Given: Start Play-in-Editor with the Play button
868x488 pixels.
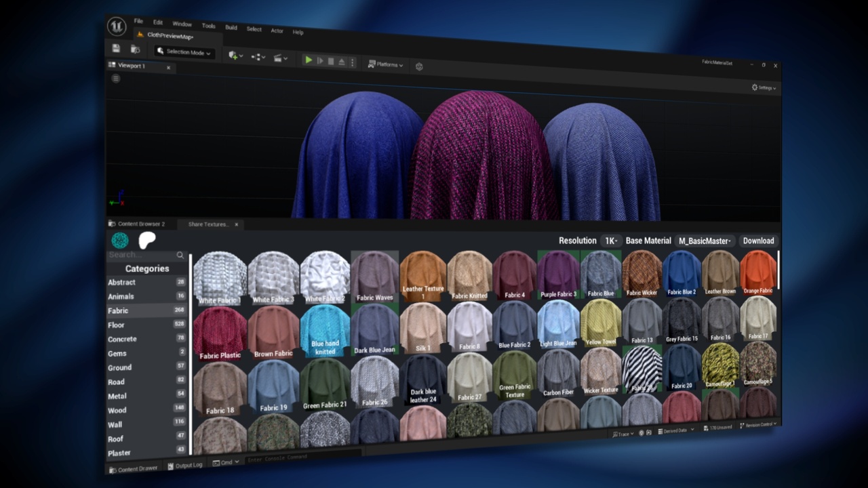Looking at the screenshot, I should click(309, 60).
